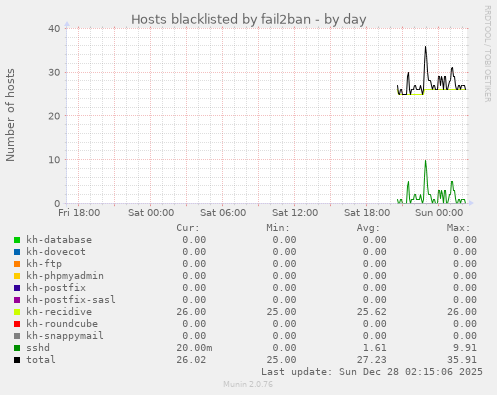Click the y-axis value 40

pyautogui.click(x=54, y=29)
